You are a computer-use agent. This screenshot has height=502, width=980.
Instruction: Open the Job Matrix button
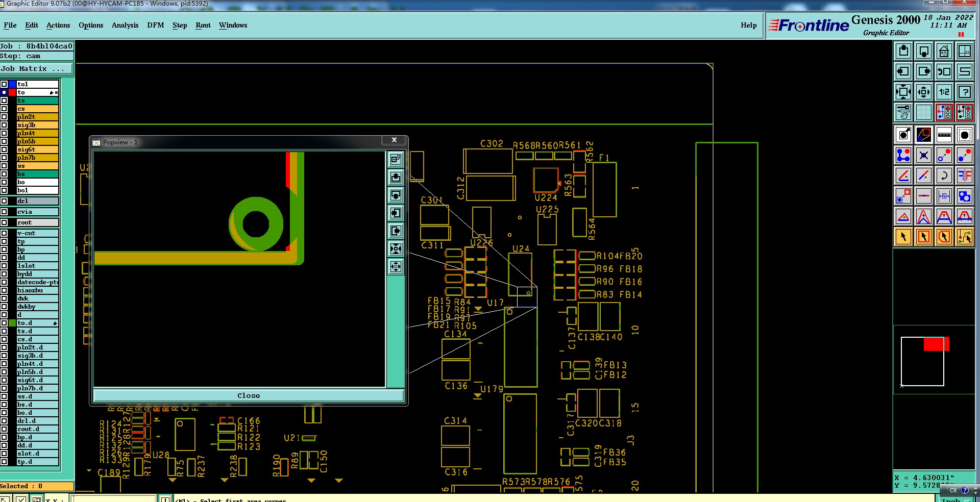pyautogui.click(x=37, y=69)
